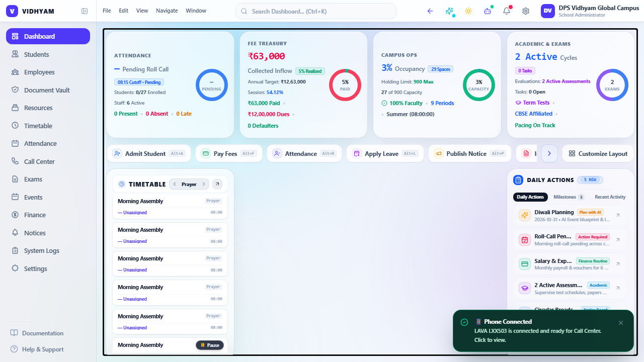Click the Publish Notice quick action

click(x=470, y=154)
